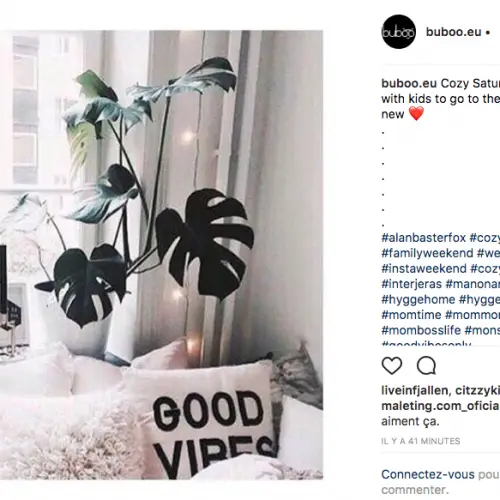Click the 'aiment ça' likes text
This screenshot has width=500, height=500.
(x=410, y=421)
